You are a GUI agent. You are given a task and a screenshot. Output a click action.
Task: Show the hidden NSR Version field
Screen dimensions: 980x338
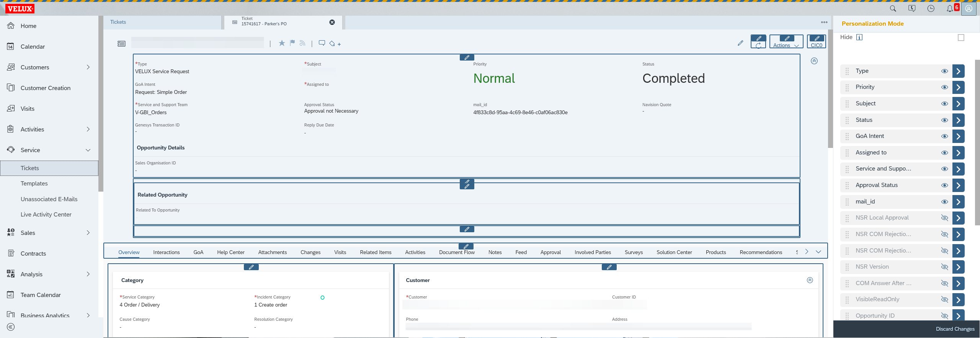944,267
